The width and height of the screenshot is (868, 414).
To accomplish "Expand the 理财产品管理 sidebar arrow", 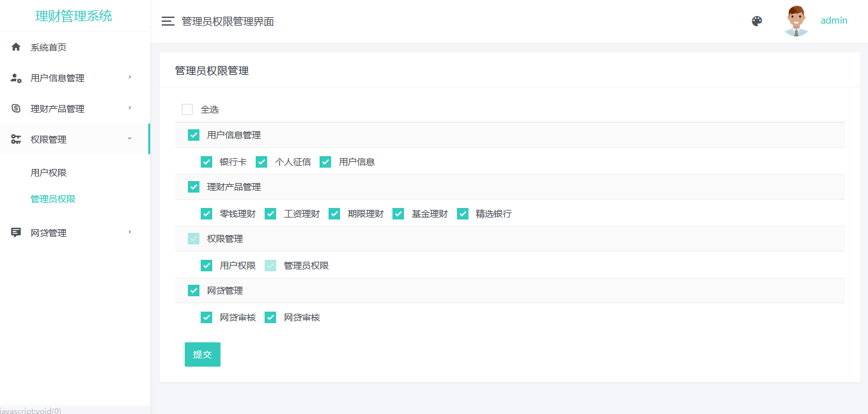I will click(130, 108).
